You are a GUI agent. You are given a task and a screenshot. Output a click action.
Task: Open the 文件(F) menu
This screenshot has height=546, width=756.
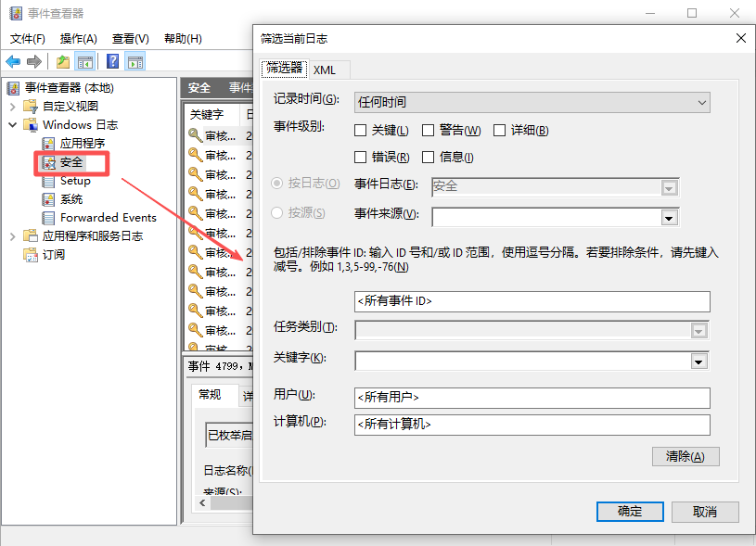pos(28,39)
